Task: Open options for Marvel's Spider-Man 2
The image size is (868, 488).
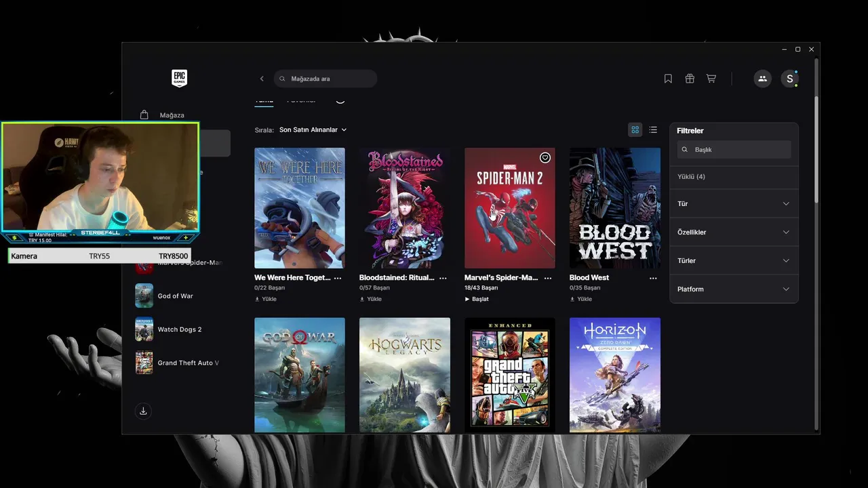Action: (548, 278)
